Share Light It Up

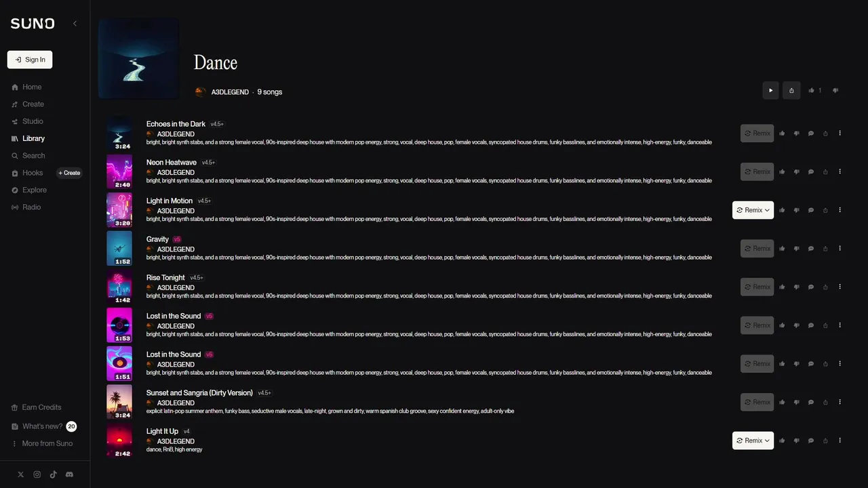pyautogui.click(x=825, y=441)
